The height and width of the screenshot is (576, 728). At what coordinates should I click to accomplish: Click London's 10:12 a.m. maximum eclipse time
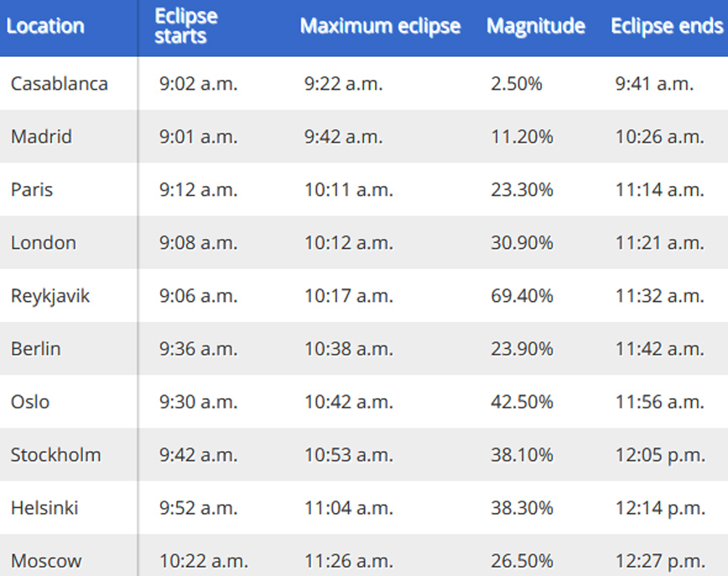click(x=348, y=243)
